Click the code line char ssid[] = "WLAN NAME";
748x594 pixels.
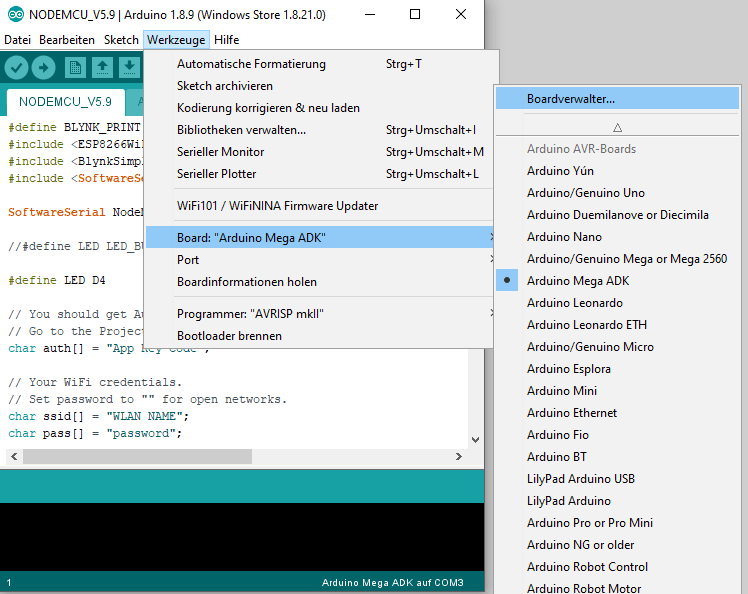[x=98, y=416]
